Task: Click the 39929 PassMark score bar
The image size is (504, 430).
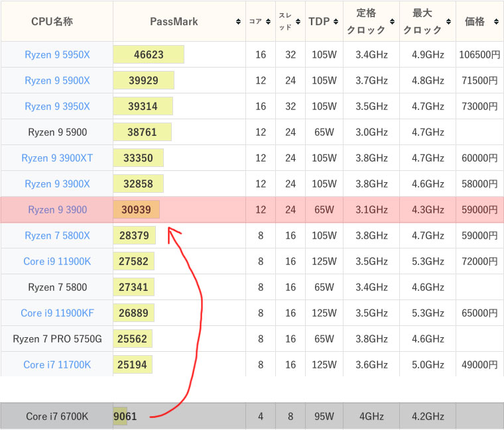Action: click(144, 80)
